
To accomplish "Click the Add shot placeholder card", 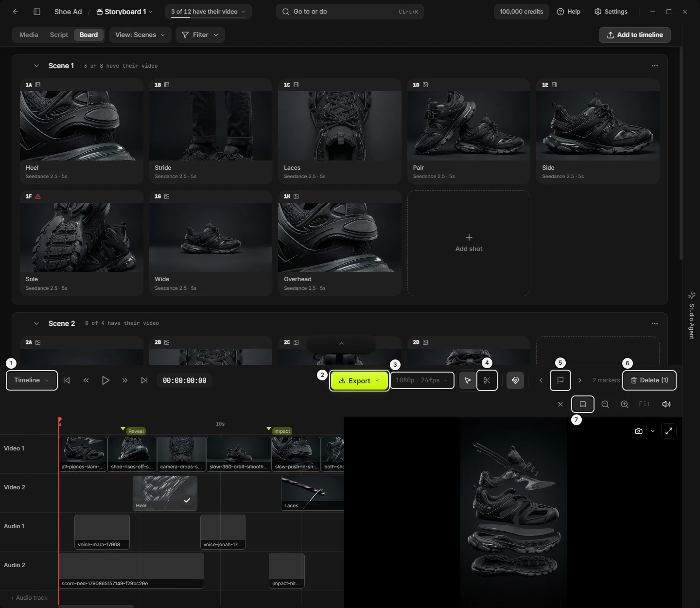I will [469, 243].
